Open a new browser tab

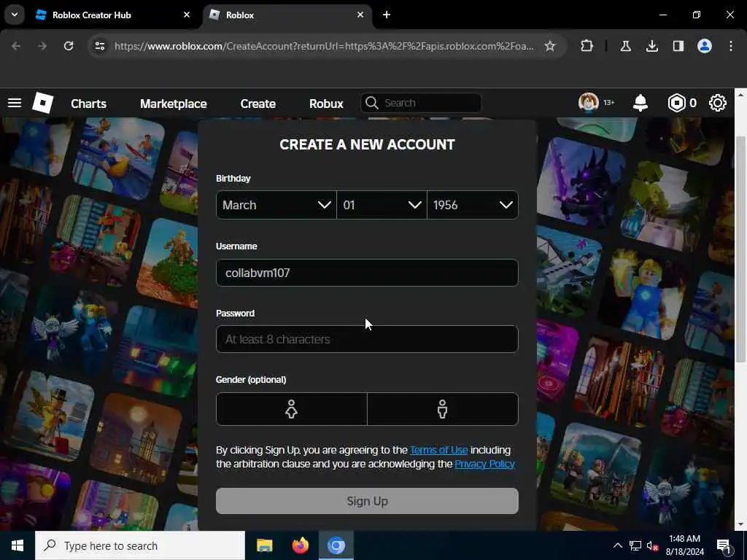(x=387, y=15)
